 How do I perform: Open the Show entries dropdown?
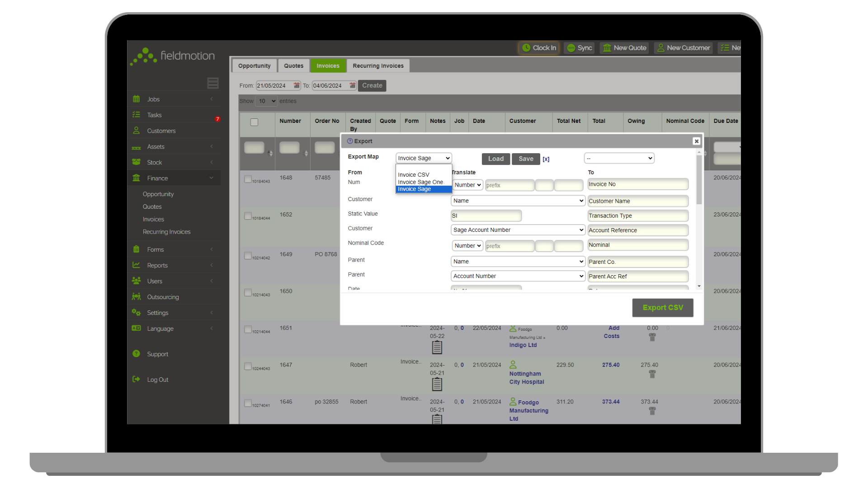coord(266,101)
